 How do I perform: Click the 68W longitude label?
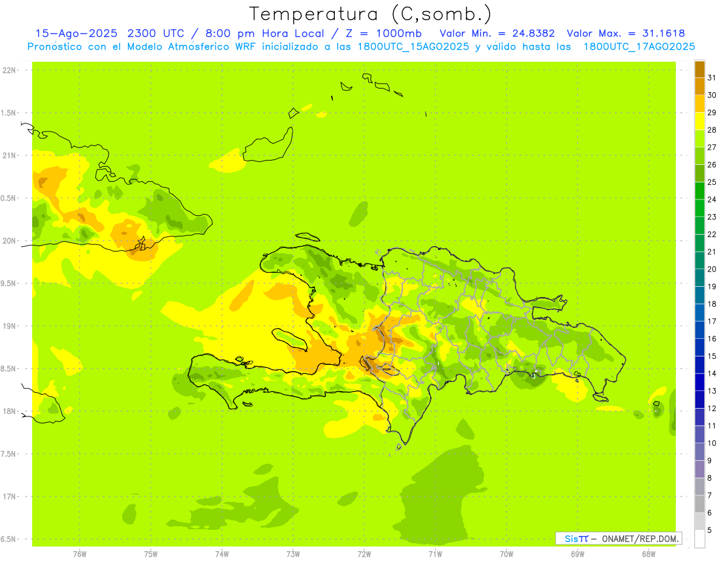click(649, 554)
